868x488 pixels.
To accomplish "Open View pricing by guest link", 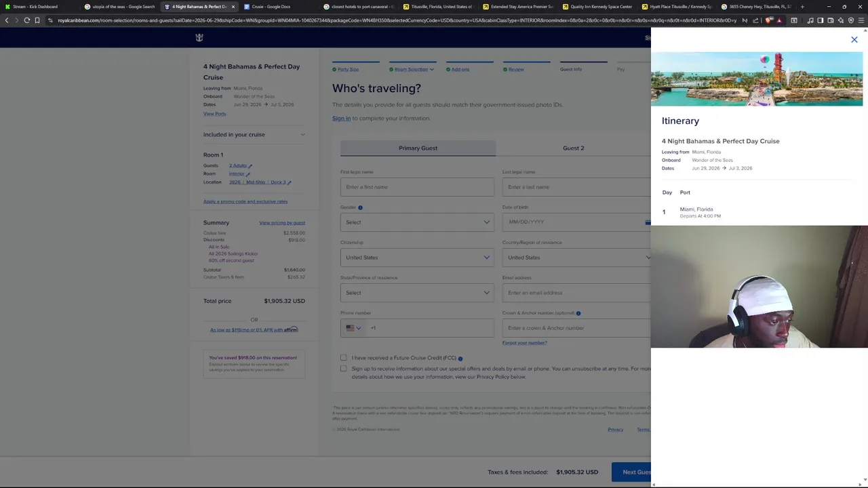I will tap(282, 223).
